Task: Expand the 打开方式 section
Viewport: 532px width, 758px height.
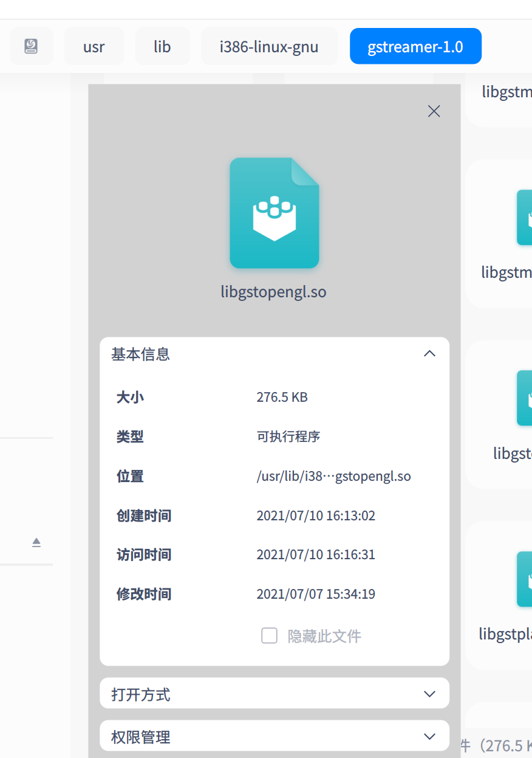Action: coord(429,694)
